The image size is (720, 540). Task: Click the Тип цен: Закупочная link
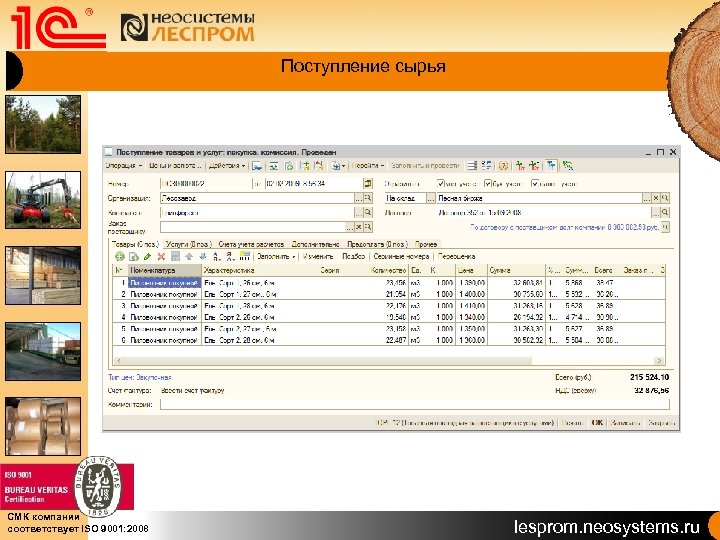(x=140, y=377)
